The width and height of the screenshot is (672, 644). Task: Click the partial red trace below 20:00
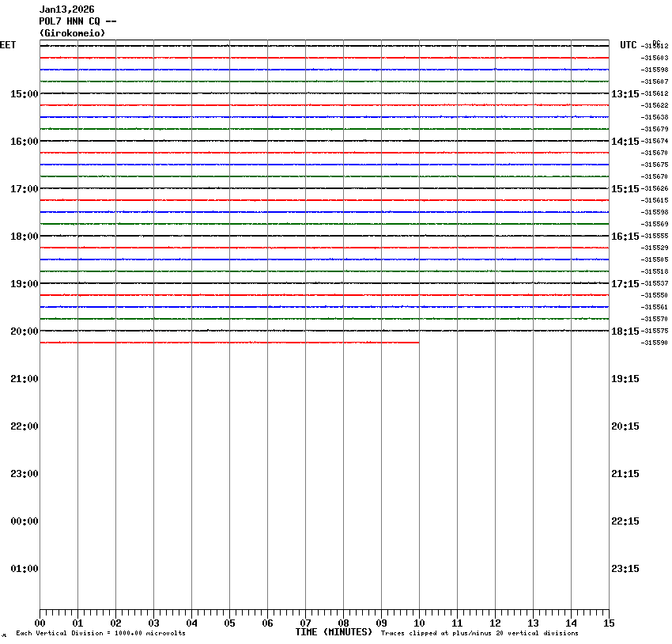[229, 343]
